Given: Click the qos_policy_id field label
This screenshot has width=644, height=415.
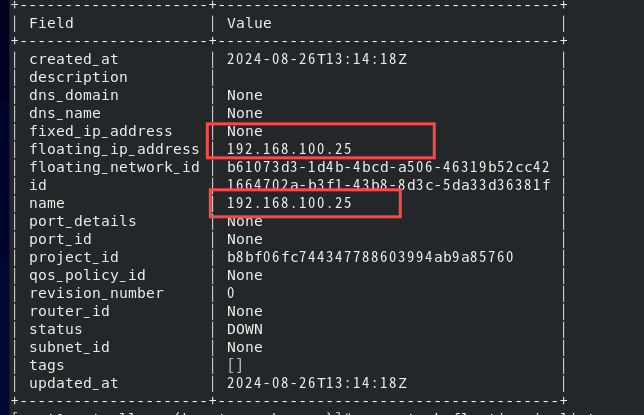Looking at the screenshot, I should 87,275.
